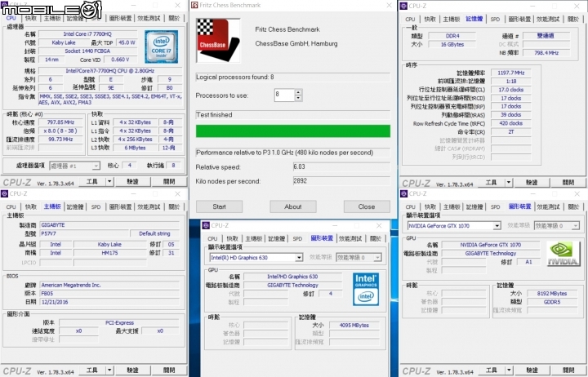This screenshot has height=377, width=588.
Task: Click memory size value 16 GBytes
Action: point(452,44)
